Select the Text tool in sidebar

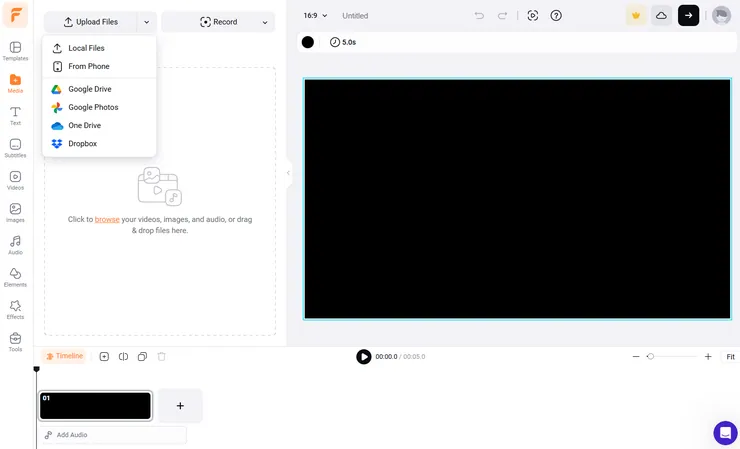click(15, 115)
